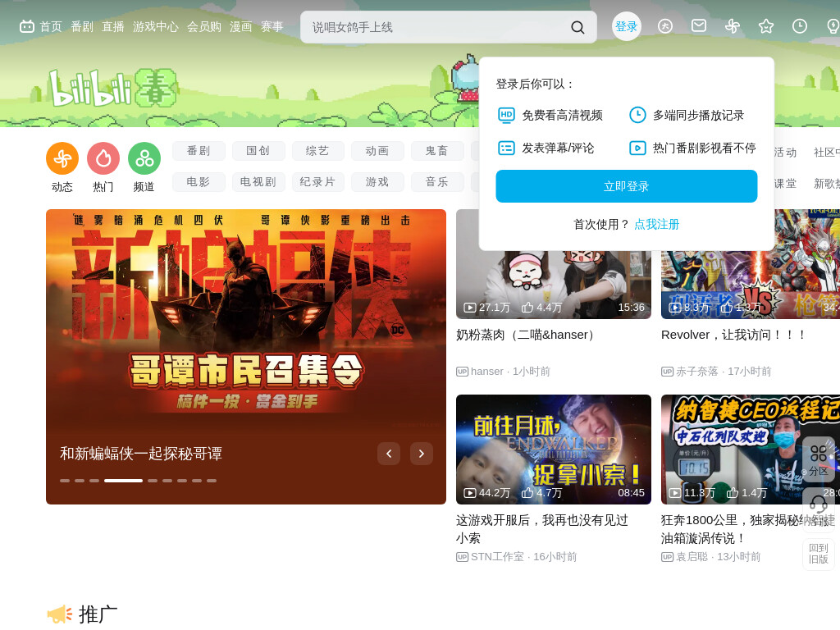The image size is (840, 630).
Task: Open the 新蝙蝠侠 哥谭市民召集令 banner
Action: (246, 322)
